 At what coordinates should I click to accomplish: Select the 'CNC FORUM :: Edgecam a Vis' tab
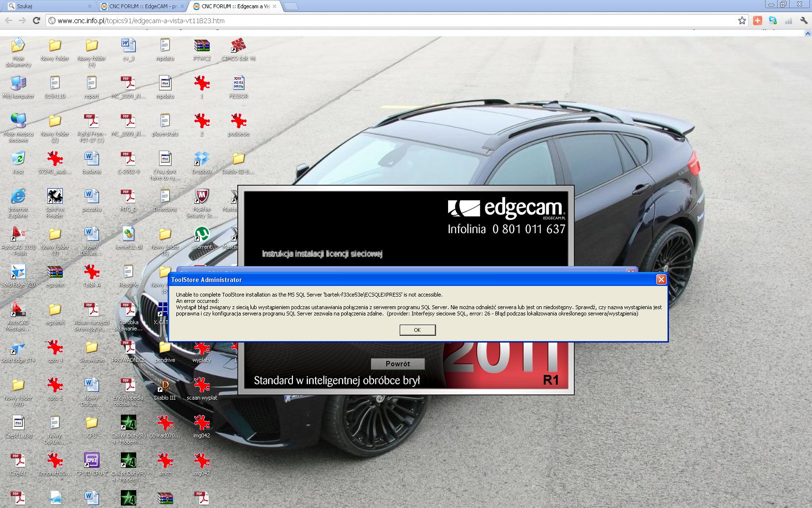tap(236, 6)
